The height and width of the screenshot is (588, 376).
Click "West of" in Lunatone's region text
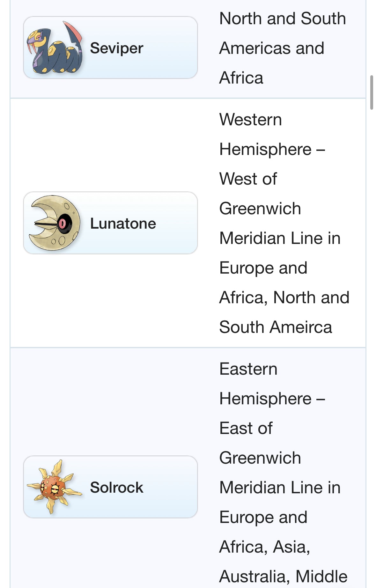248,179
